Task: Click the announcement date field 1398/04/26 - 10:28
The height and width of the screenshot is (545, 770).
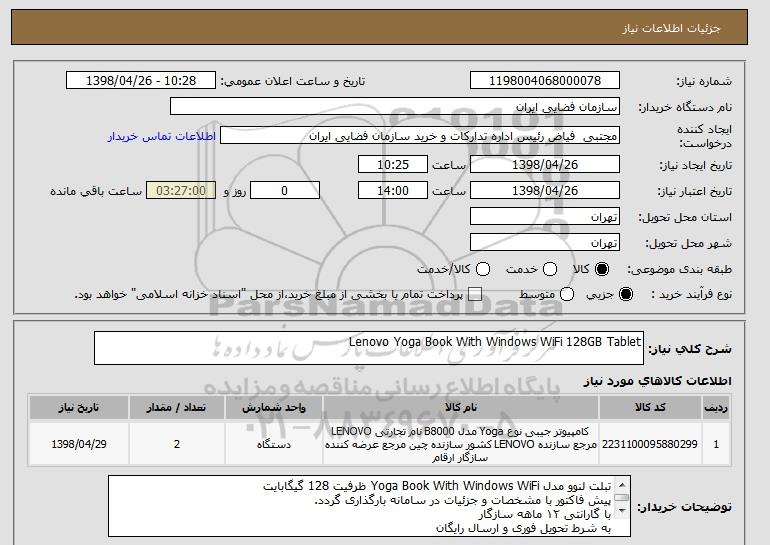Action: click(141, 81)
